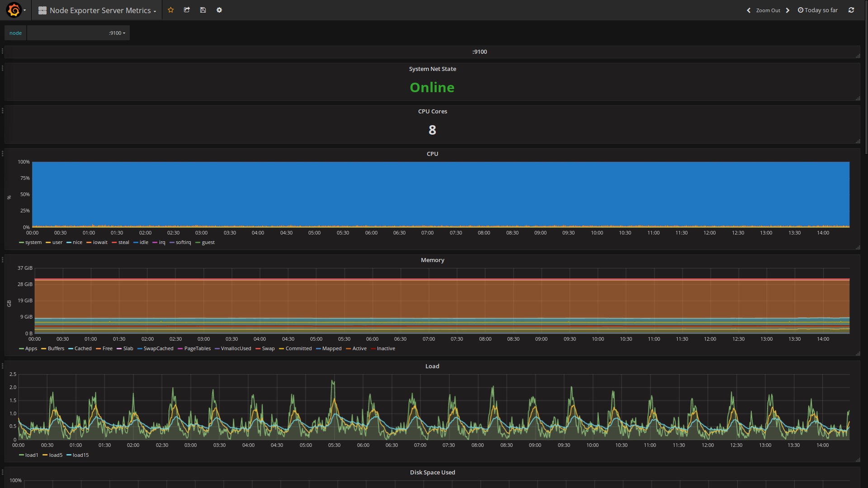The width and height of the screenshot is (868, 488).
Task: Toggle the Cached series in Memory legend
Action: pyautogui.click(x=83, y=349)
